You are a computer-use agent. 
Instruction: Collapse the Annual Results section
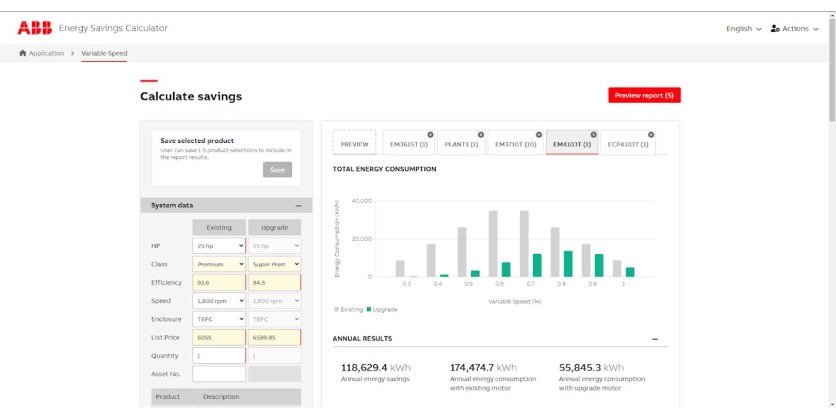coord(655,339)
